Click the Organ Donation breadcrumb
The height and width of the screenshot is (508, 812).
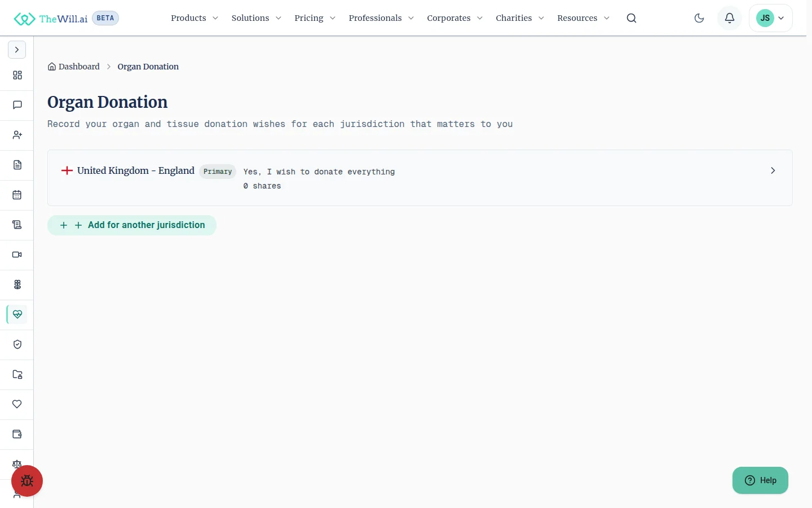(x=148, y=67)
